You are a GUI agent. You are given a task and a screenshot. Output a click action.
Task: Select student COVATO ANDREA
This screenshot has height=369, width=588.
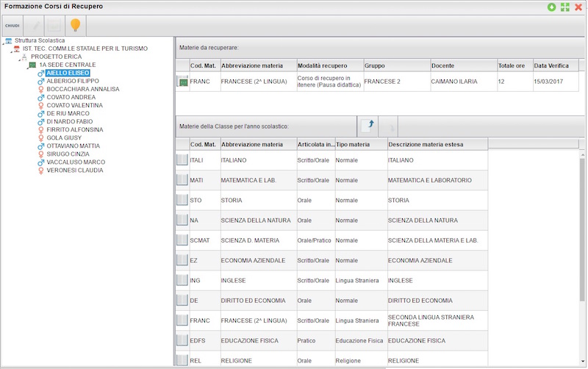pos(71,97)
